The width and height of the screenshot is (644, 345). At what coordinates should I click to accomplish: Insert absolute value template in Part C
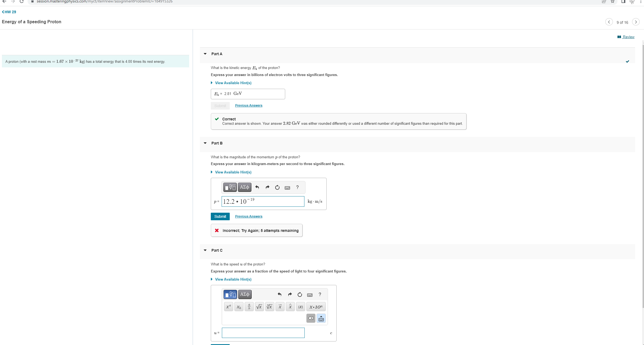tap(300, 307)
